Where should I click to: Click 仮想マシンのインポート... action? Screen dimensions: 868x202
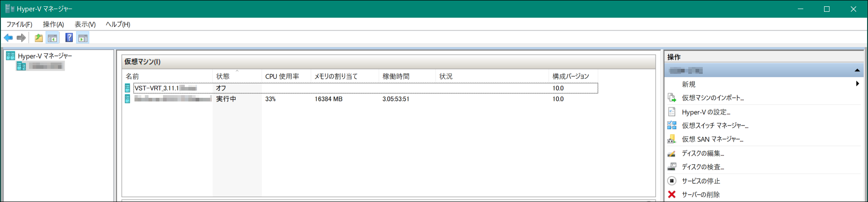click(713, 98)
